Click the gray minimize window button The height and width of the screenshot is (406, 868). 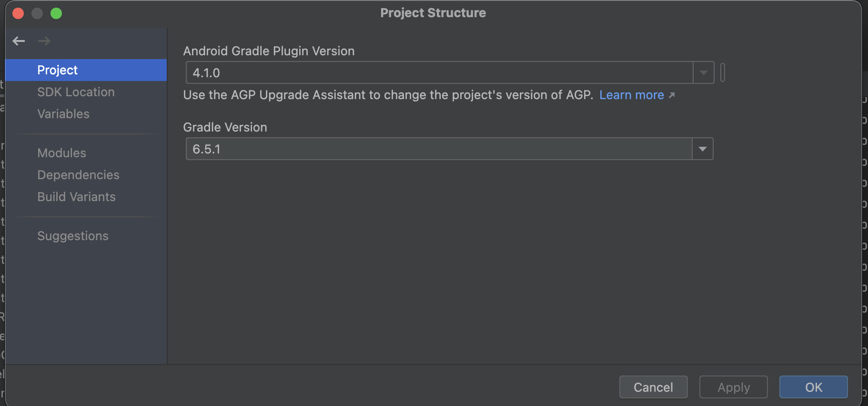click(x=37, y=13)
